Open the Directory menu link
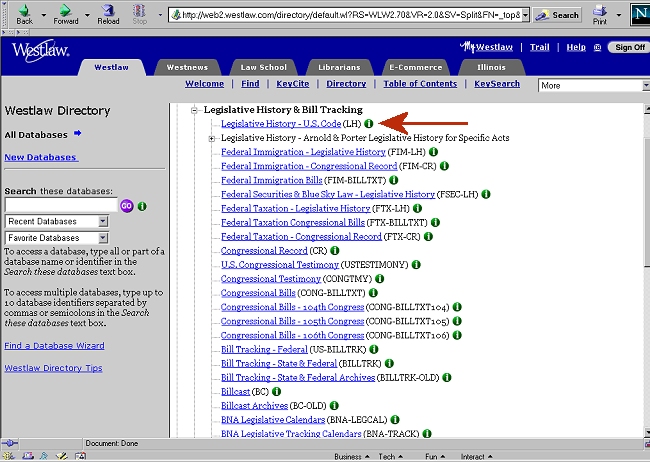The image size is (650, 462). click(346, 84)
